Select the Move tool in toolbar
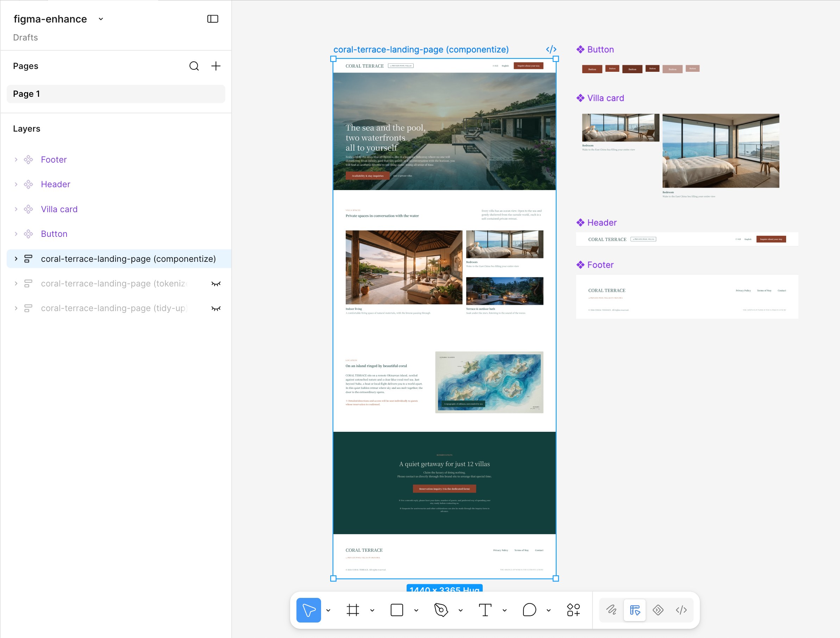This screenshot has width=840, height=638. [308, 610]
